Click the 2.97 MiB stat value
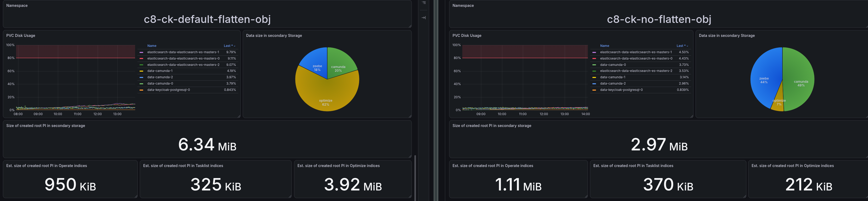 pos(659,145)
